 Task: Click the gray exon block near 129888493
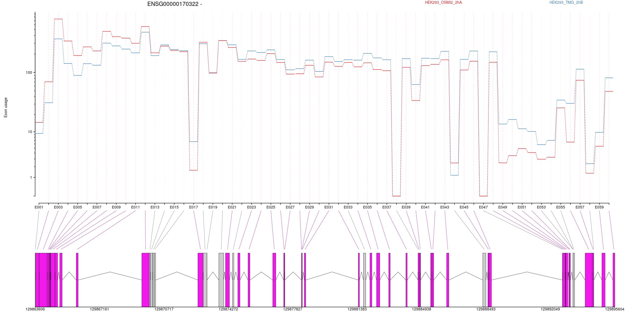click(x=484, y=280)
